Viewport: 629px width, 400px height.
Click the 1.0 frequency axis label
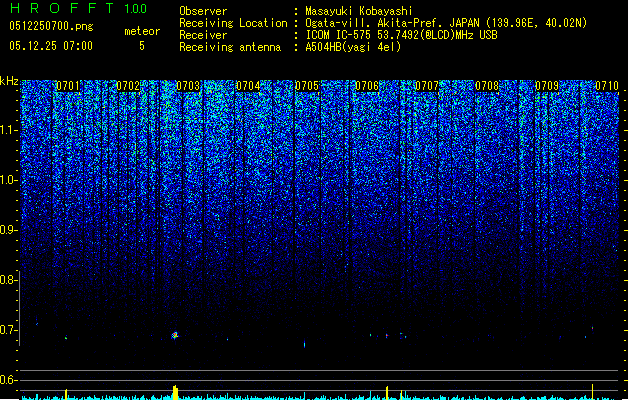point(8,180)
